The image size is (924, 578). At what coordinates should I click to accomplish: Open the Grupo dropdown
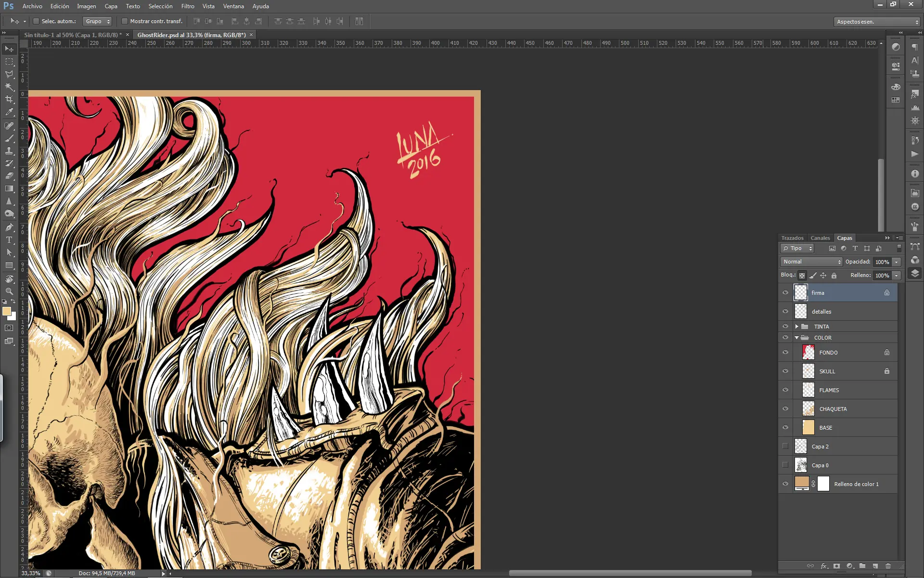(97, 21)
